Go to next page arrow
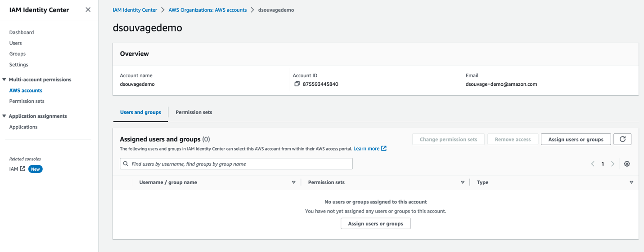Screen dimensions: 644x252 click(x=612, y=164)
